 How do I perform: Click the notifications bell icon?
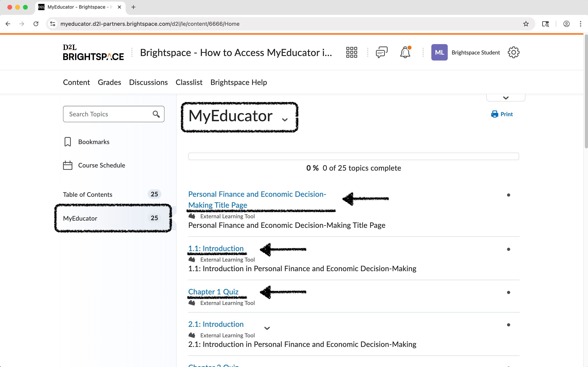[405, 53]
